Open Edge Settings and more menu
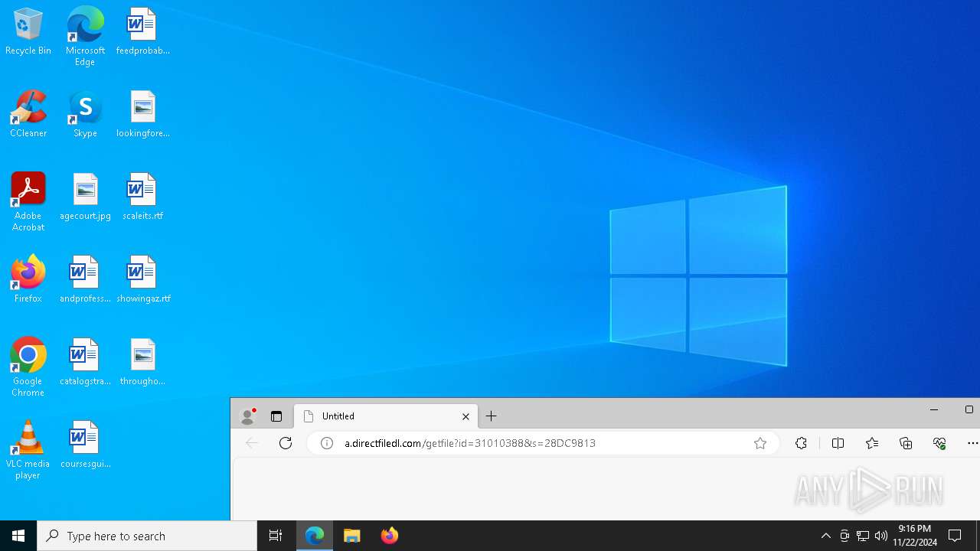980x551 pixels. (x=972, y=443)
